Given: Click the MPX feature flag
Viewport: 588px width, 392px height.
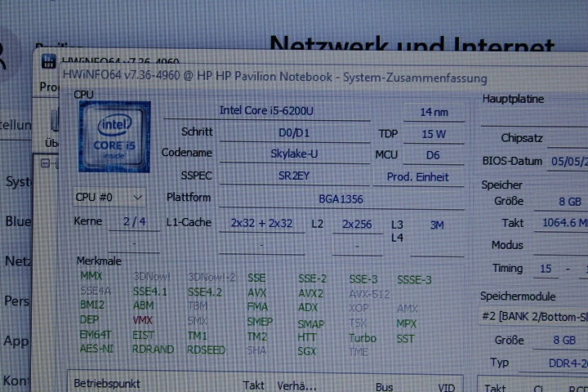Looking at the screenshot, I should 407,323.
